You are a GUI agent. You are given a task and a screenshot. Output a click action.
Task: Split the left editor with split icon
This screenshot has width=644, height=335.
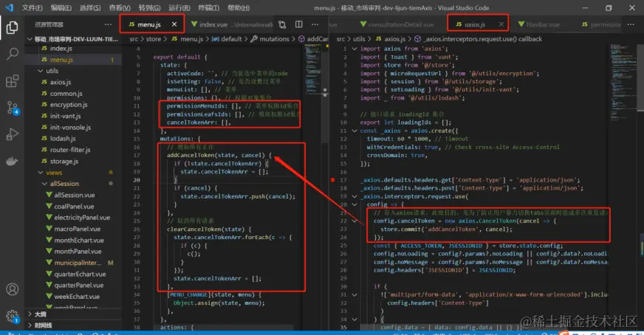click(x=299, y=24)
